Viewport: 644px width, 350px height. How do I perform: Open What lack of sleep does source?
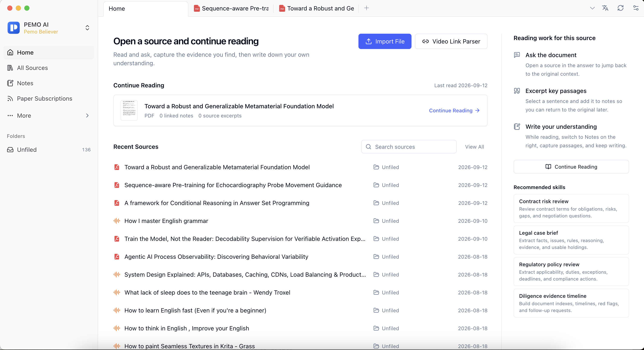[207, 292]
